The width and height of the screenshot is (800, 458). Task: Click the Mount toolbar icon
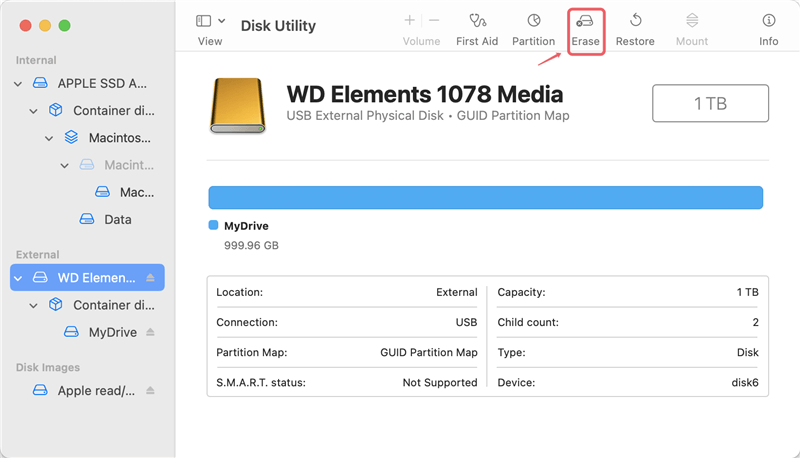pyautogui.click(x=691, y=21)
